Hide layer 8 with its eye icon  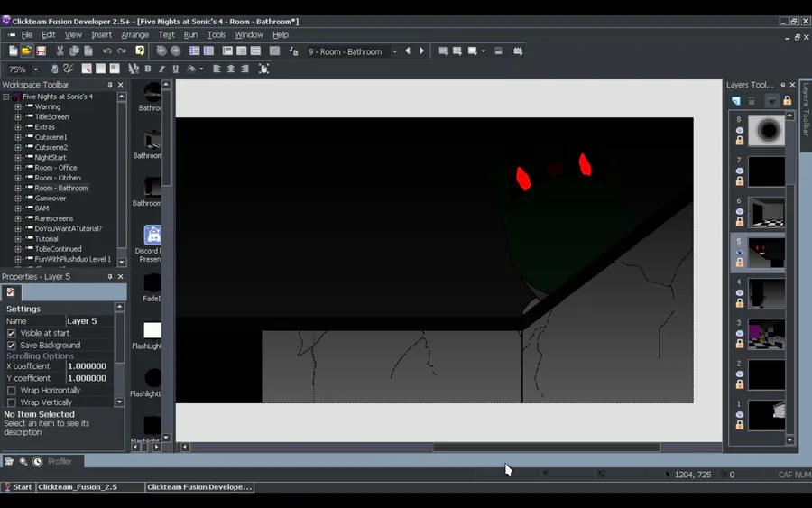tap(740, 130)
